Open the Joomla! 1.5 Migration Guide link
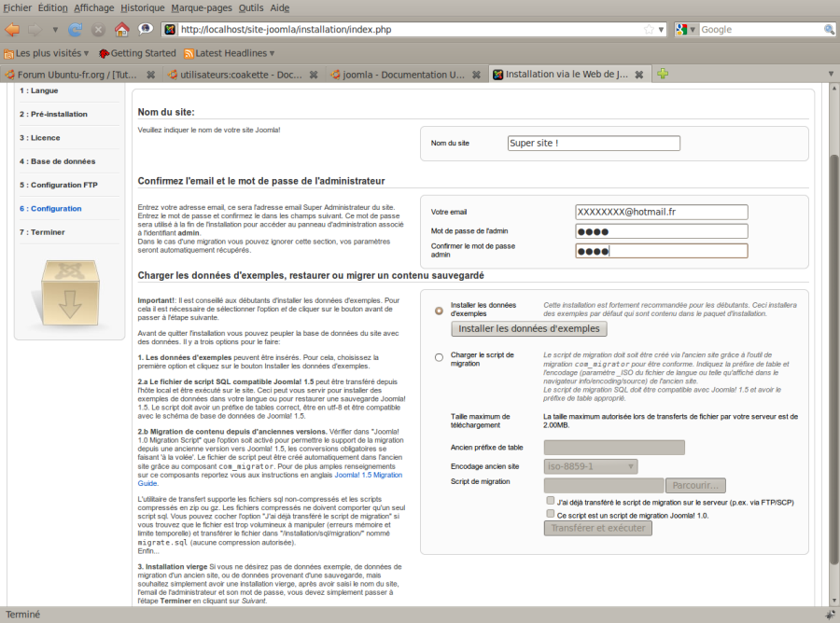This screenshot has height=623, width=840. click(x=270, y=479)
